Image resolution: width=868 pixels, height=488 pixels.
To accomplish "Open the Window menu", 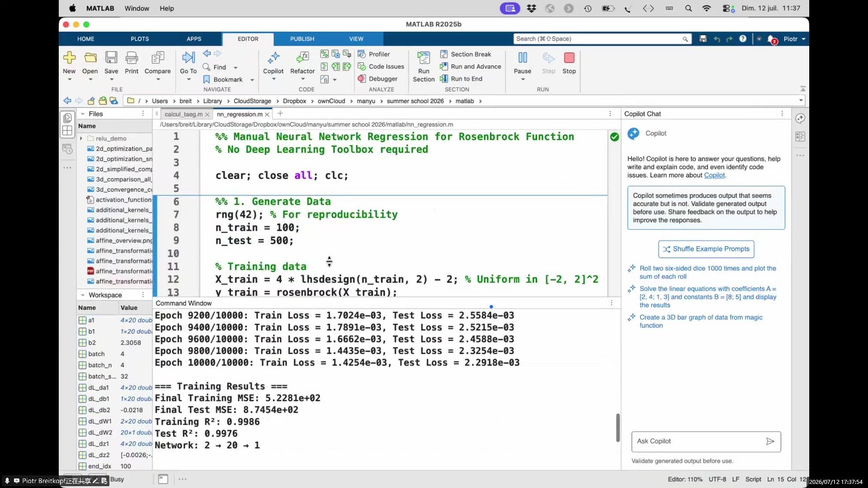I will pyautogui.click(x=137, y=8).
